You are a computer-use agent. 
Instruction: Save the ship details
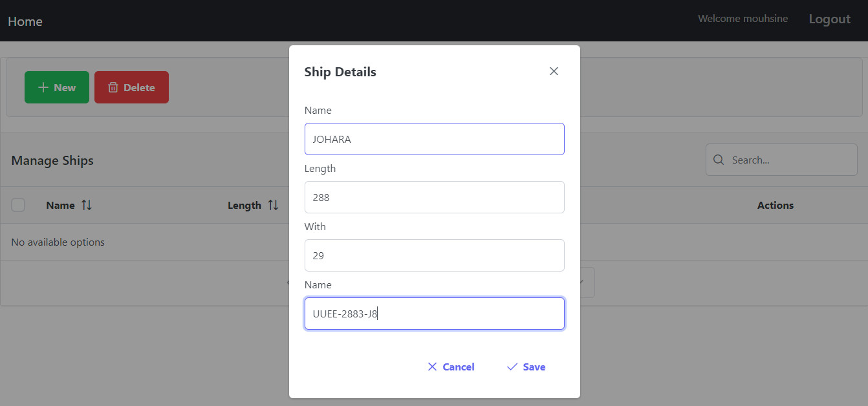pos(526,367)
